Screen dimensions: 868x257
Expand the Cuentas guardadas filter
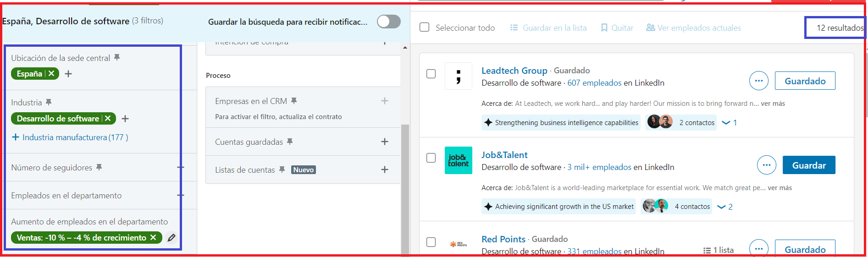[x=385, y=142]
